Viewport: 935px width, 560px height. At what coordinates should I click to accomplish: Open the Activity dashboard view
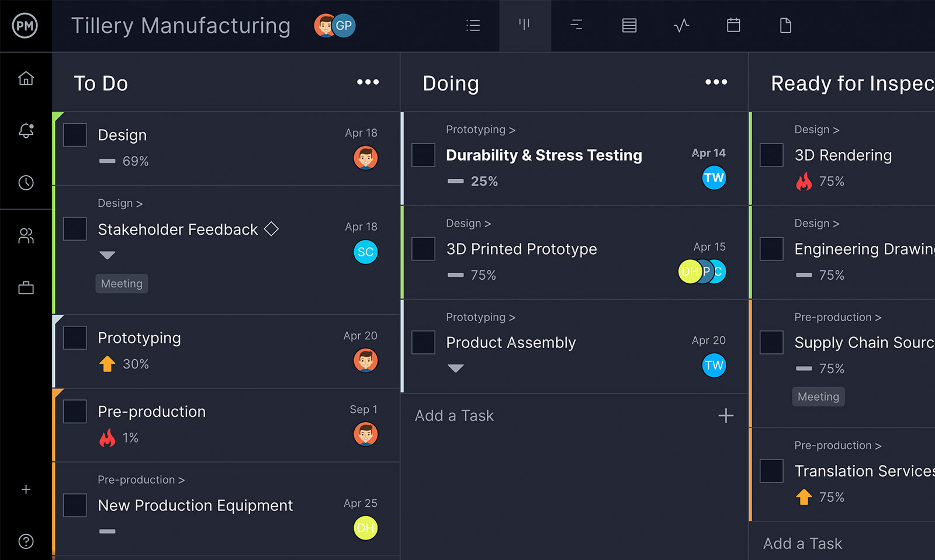click(x=681, y=25)
